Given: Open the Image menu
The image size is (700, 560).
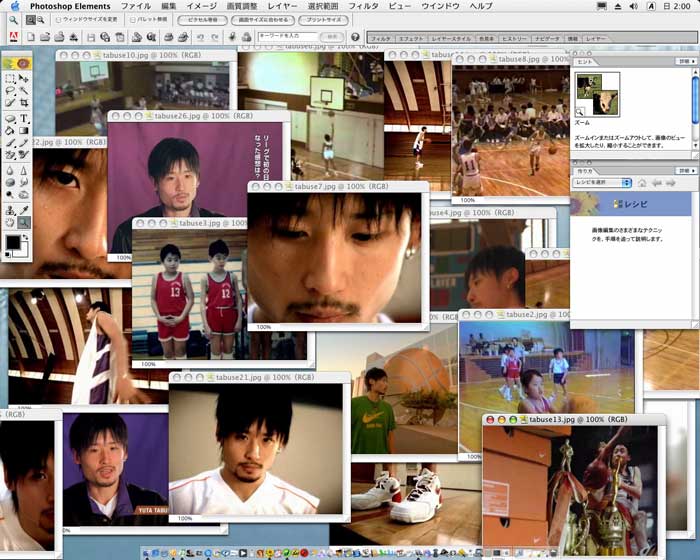Looking at the screenshot, I should [x=201, y=6].
